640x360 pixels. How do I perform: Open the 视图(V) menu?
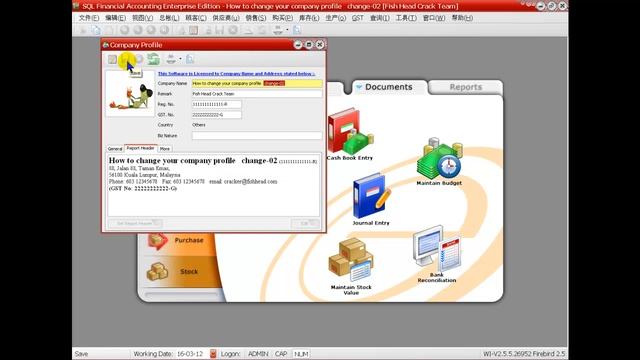coord(142,18)
